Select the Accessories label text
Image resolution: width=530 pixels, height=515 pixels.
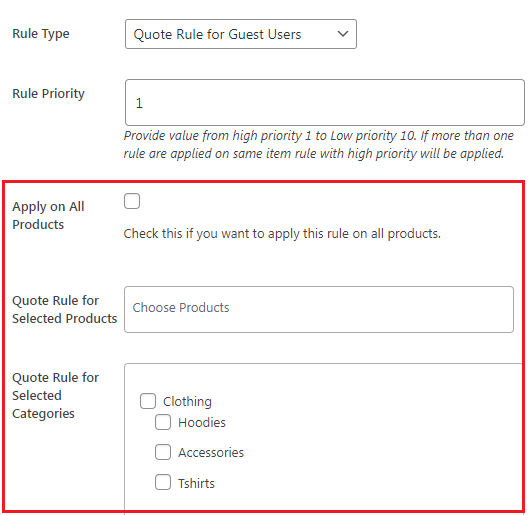(x=211, y=453)
